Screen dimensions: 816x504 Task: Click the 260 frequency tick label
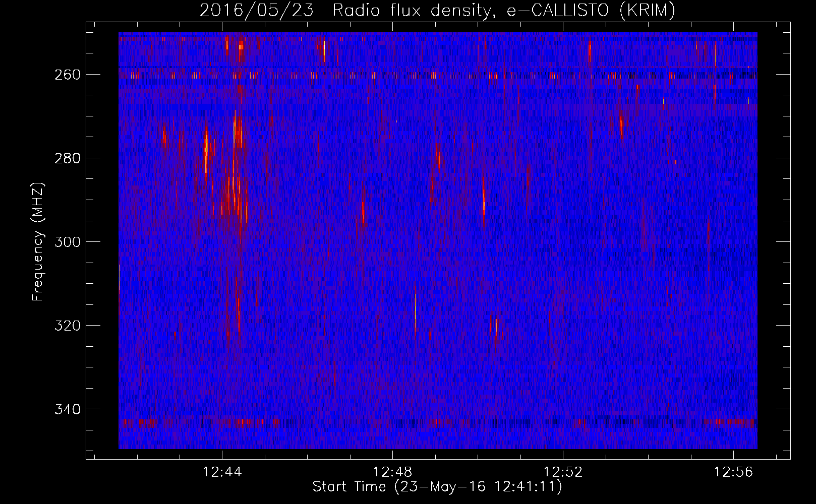68,75
